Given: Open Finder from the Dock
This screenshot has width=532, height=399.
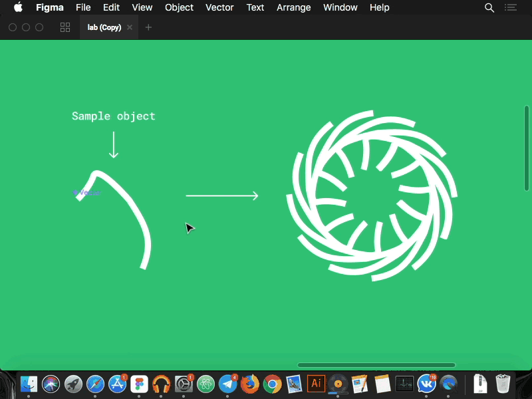Looking at the screenshot, I should (29, 384).
